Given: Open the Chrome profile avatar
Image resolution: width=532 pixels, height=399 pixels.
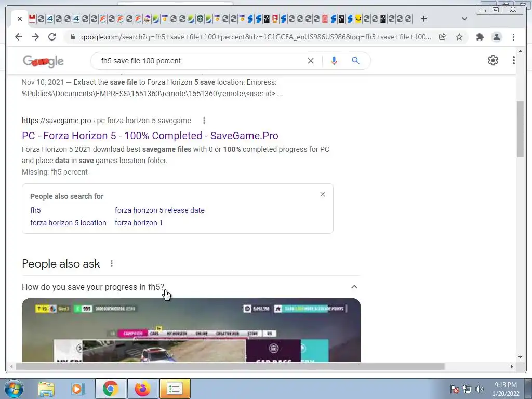Looking at the screenshot, I should (x=496, y=37).
